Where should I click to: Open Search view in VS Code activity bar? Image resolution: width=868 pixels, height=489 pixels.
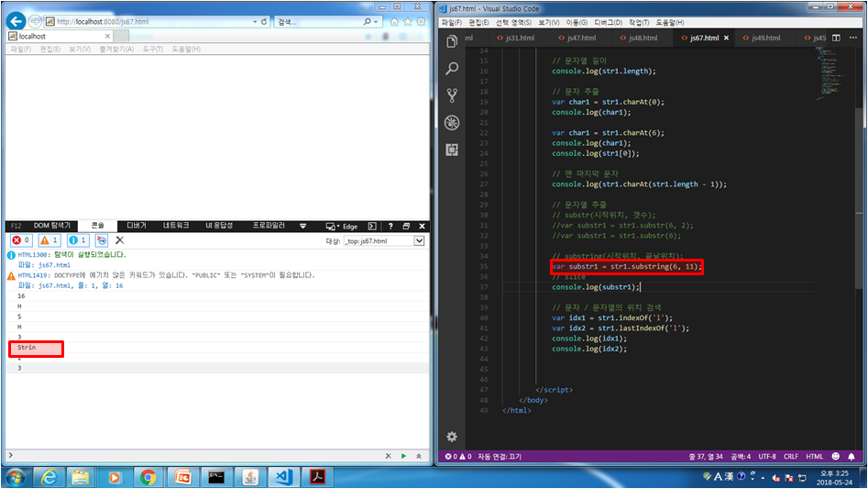452,69
